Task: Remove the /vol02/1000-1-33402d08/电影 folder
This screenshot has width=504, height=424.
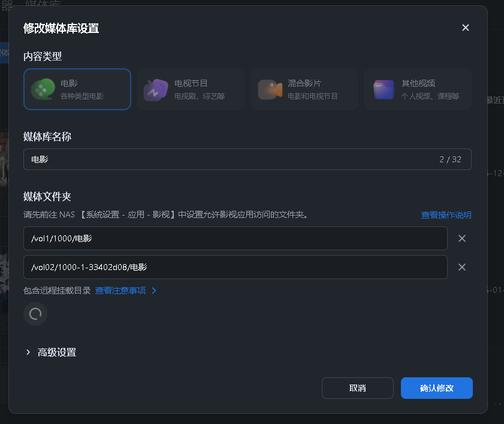Action: click(462, 267)
